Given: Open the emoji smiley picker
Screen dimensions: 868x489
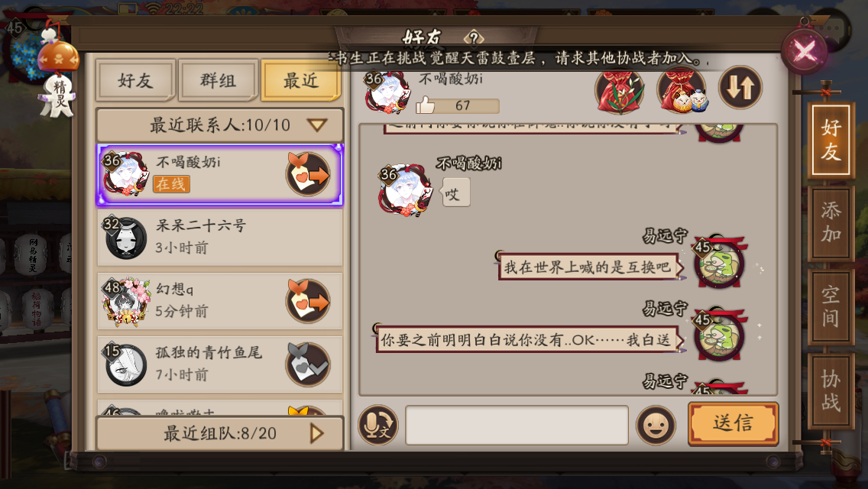Looking at the screenshot, I should (656, 426).
